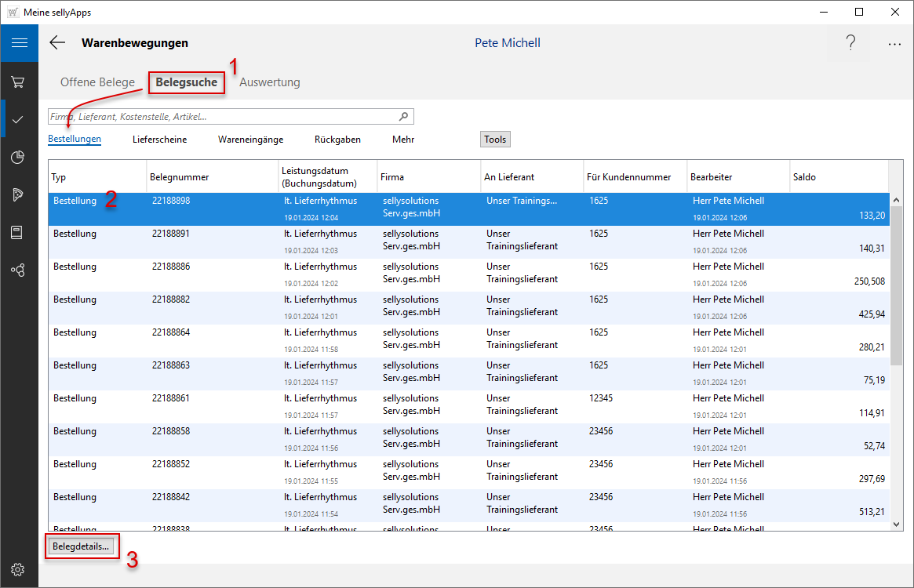
Task: Open the pie chart reports icon
Action: 19,157
